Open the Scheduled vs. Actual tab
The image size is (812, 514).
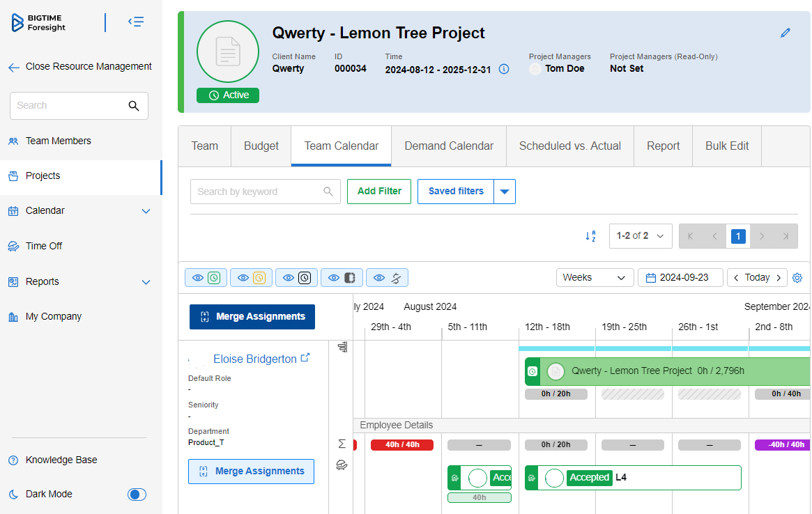click(569, 146)
